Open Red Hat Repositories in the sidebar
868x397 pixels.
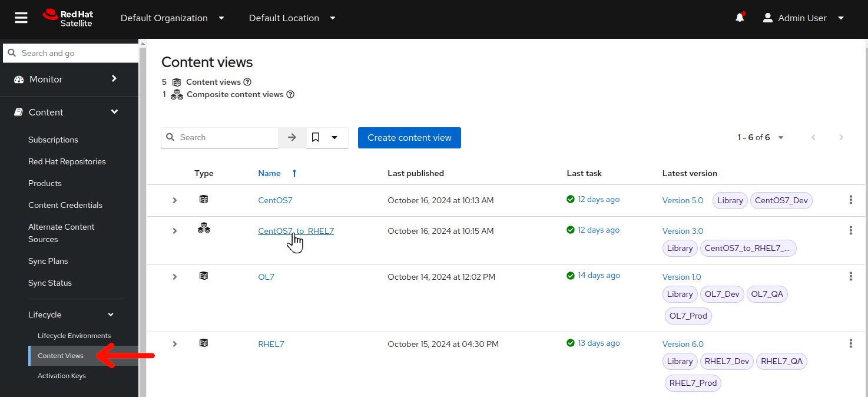(67, 161)
